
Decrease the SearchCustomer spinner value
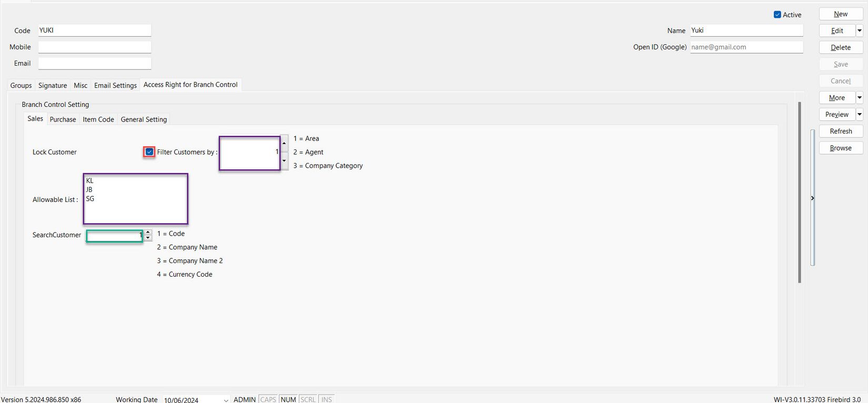148,238
